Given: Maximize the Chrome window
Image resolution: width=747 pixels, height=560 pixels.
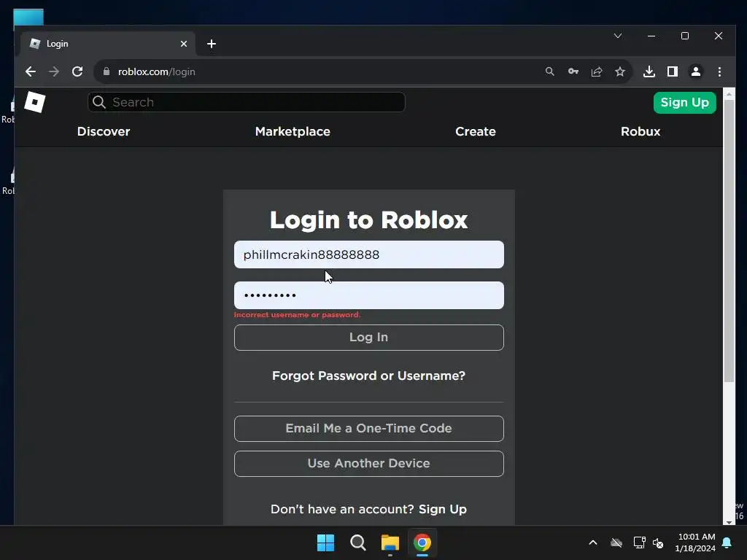Looking at the screenshot, I should pos(684,36).
